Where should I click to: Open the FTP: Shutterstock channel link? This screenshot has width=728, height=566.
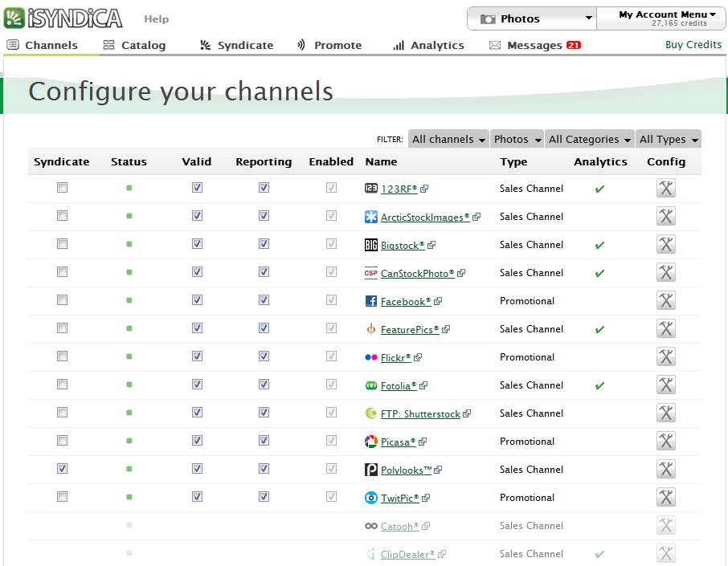(x=420, y=413)
